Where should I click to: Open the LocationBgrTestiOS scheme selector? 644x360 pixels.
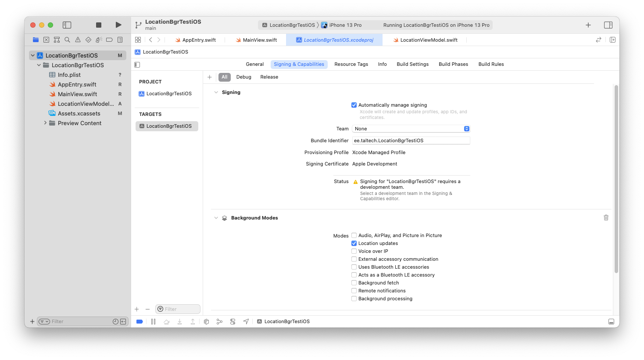288,25
